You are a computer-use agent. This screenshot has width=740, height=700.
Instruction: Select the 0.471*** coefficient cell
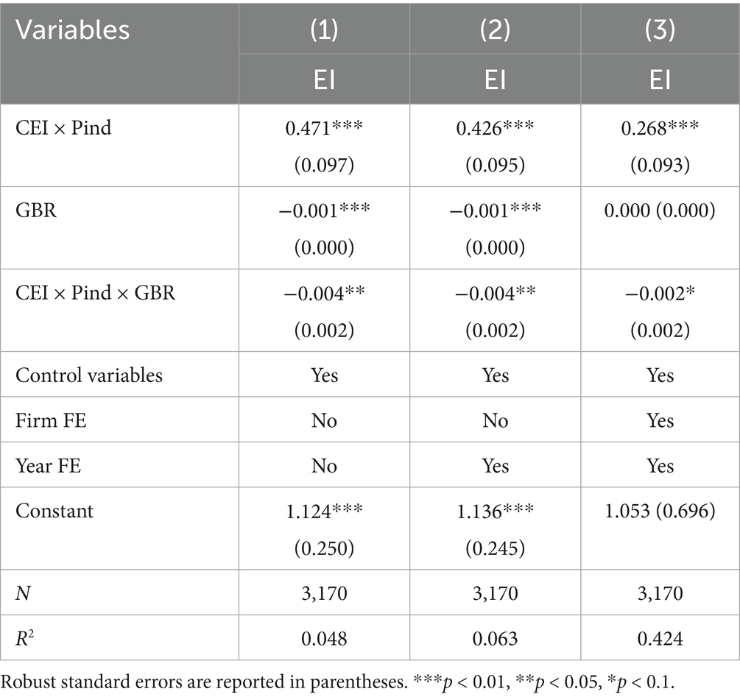click(x=324, y=128)
